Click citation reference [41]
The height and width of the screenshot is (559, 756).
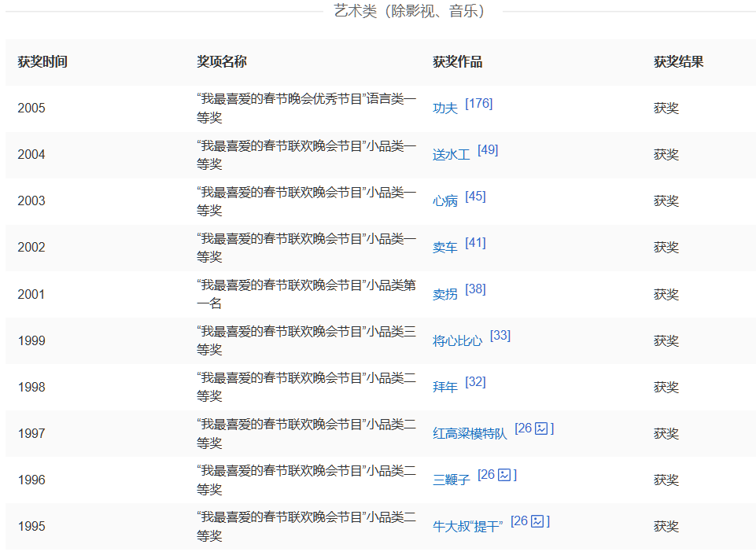475,243
